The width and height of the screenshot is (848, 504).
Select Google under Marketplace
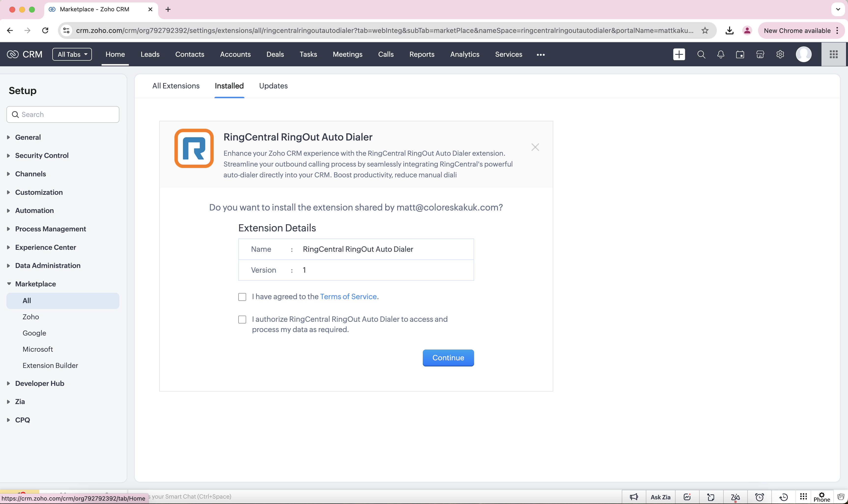point(34,333)
